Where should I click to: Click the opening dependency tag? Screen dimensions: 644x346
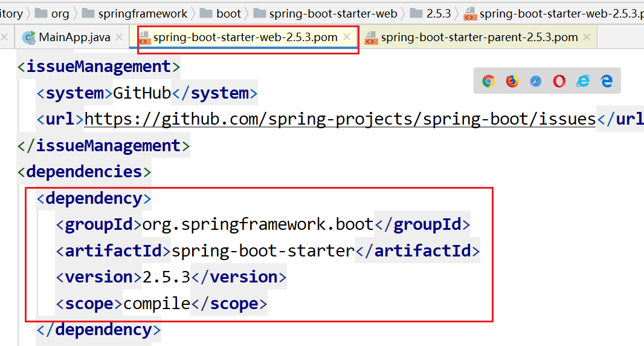coord(94,198)
